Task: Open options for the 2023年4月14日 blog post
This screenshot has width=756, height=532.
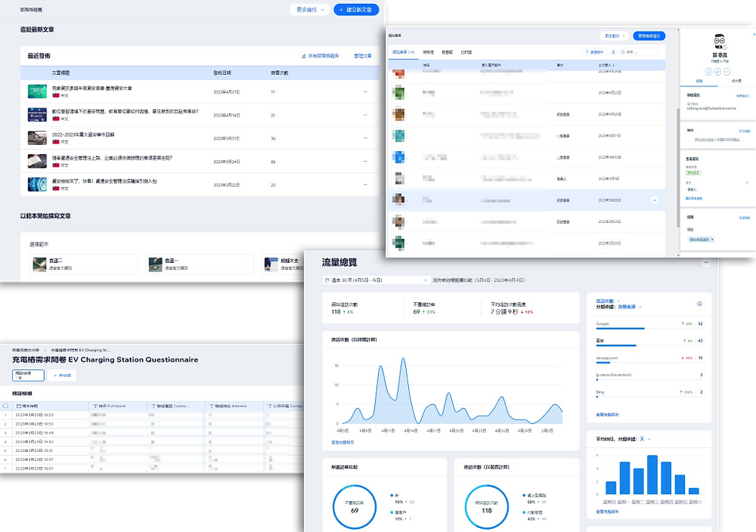Action: [365, 115]
